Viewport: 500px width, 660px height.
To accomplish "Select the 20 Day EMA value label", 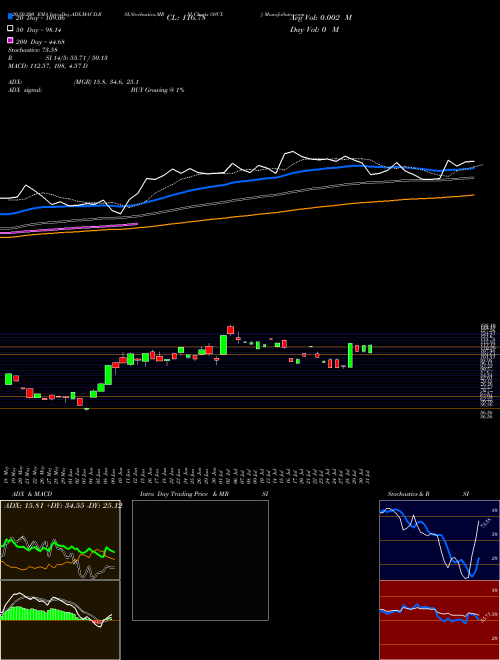I will point(40,18).
